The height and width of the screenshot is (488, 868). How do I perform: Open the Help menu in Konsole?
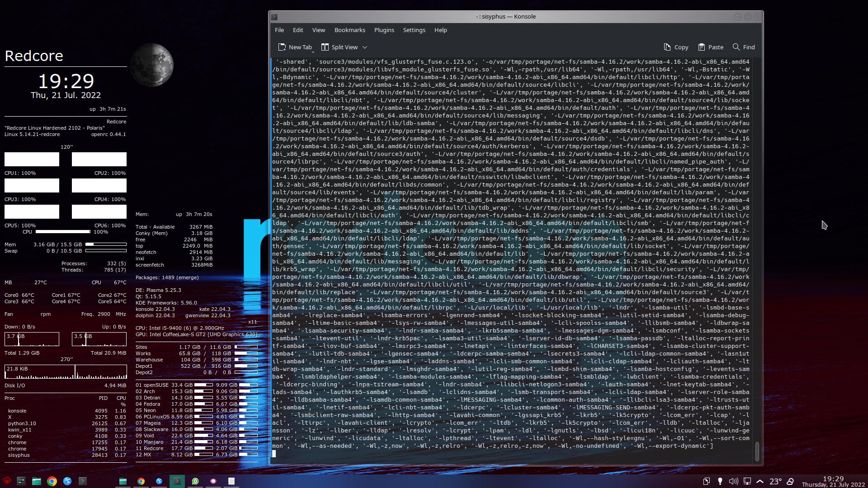(x=441, y=30)
